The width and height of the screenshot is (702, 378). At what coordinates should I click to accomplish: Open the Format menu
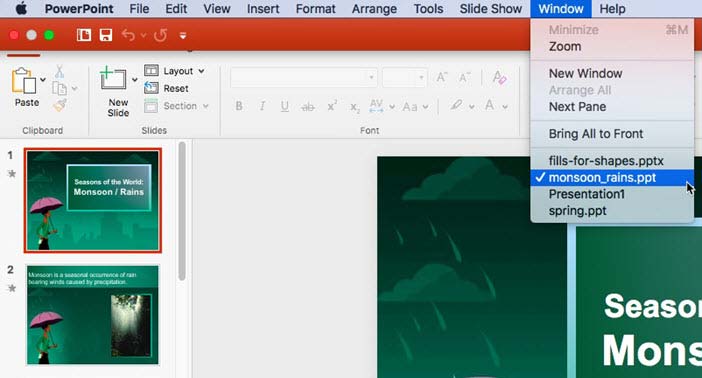(315, 9)
